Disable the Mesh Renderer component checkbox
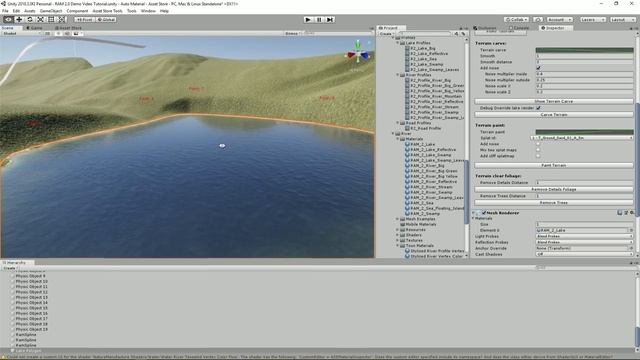Image resolution: width=640 pixels, height=360 pixels. click(x=484, y=213)
